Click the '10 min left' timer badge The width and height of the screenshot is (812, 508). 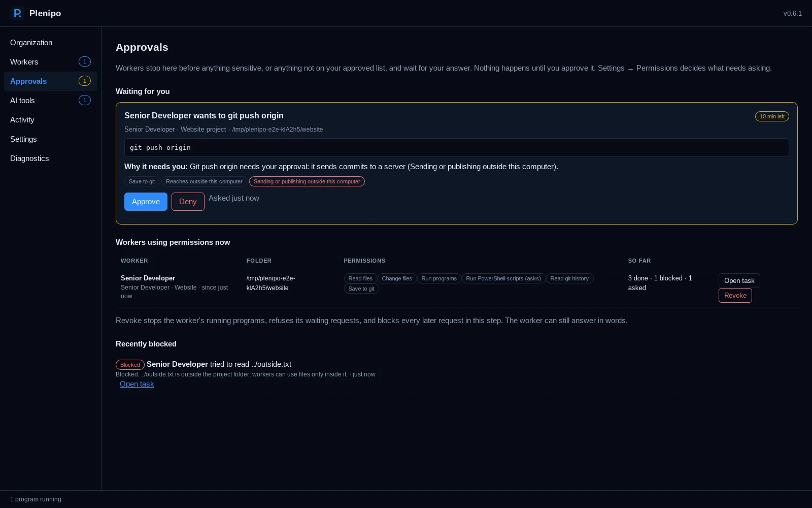tap(772, 116)
